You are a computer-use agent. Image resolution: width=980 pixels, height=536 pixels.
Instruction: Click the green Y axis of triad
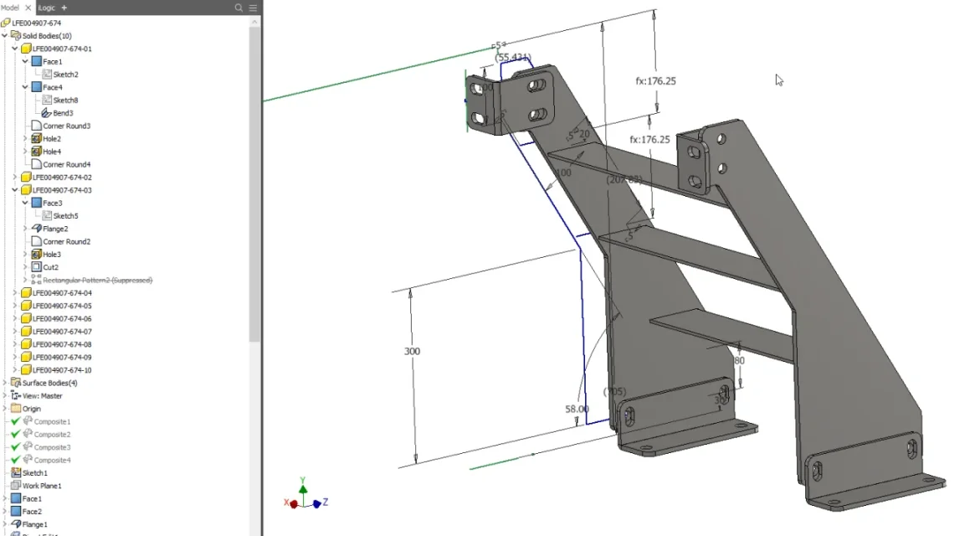303,488
